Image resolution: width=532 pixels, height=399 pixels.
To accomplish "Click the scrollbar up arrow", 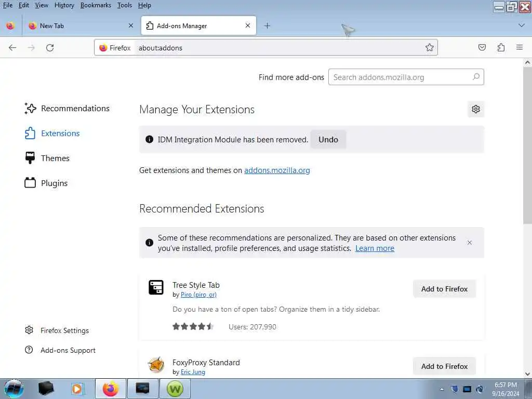I will coord(527,62).
